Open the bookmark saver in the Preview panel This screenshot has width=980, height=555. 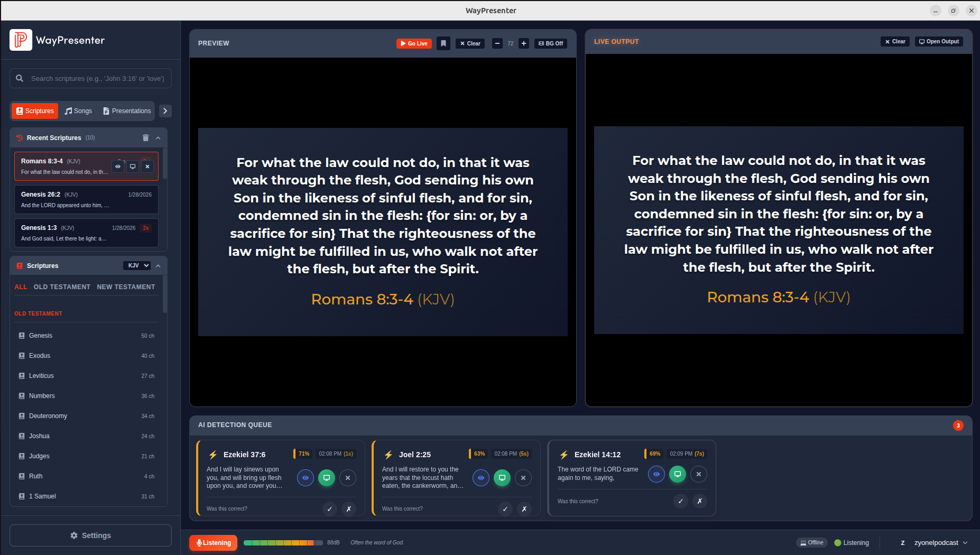pos(443,43)
